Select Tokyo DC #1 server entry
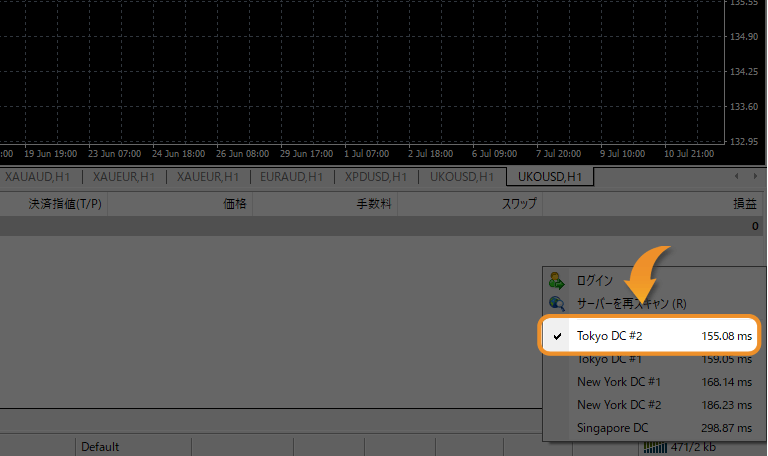 (654, 359)
